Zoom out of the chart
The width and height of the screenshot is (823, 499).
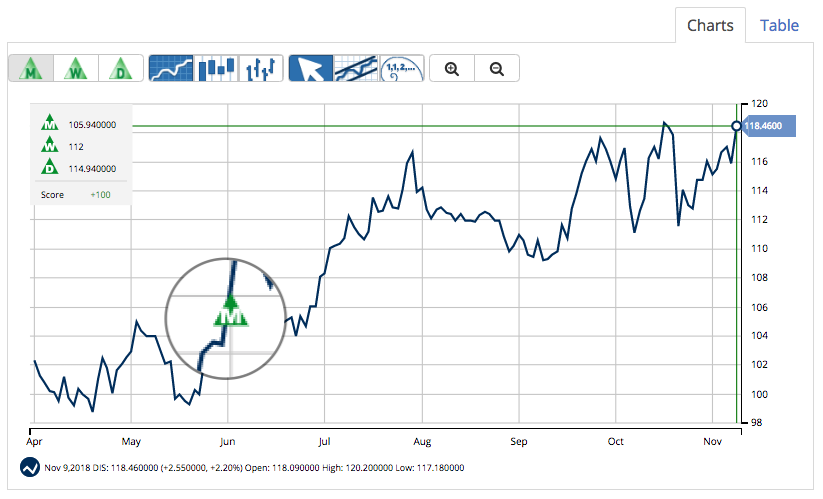(497, 68)
